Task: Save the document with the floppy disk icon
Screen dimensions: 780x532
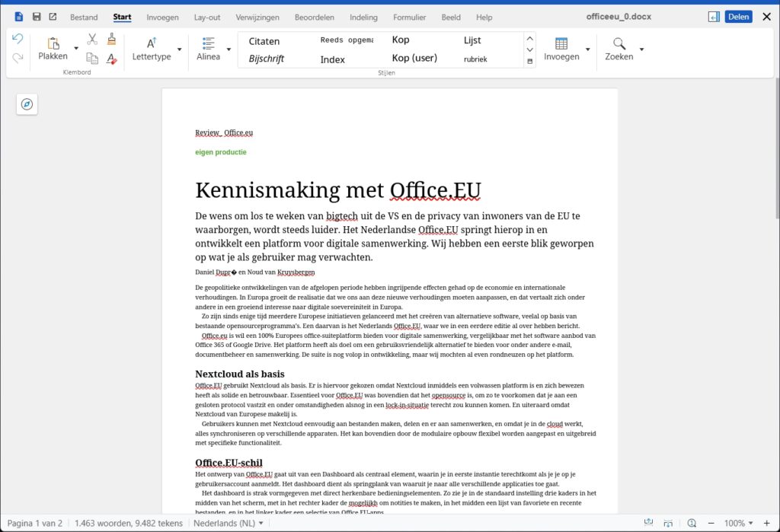Action: point(37,17)
